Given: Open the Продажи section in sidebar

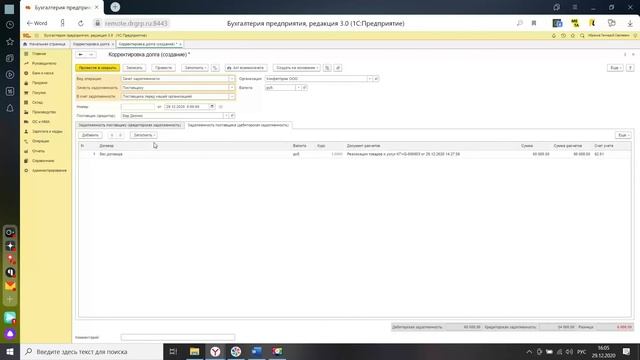Looking at the screenshot, I should click(40, 83).
